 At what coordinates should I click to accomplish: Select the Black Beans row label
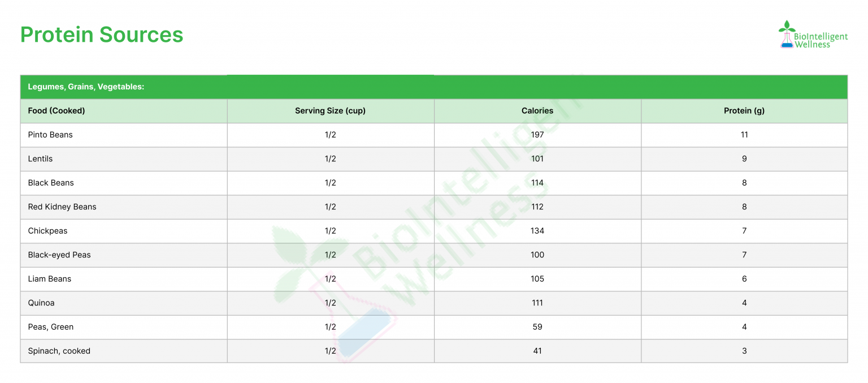[x=51, y=183]
